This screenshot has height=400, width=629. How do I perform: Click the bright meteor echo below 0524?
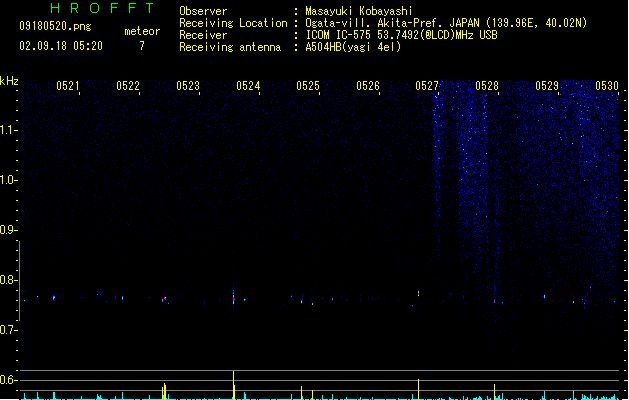pyautogui.click(x=233, y=298)
